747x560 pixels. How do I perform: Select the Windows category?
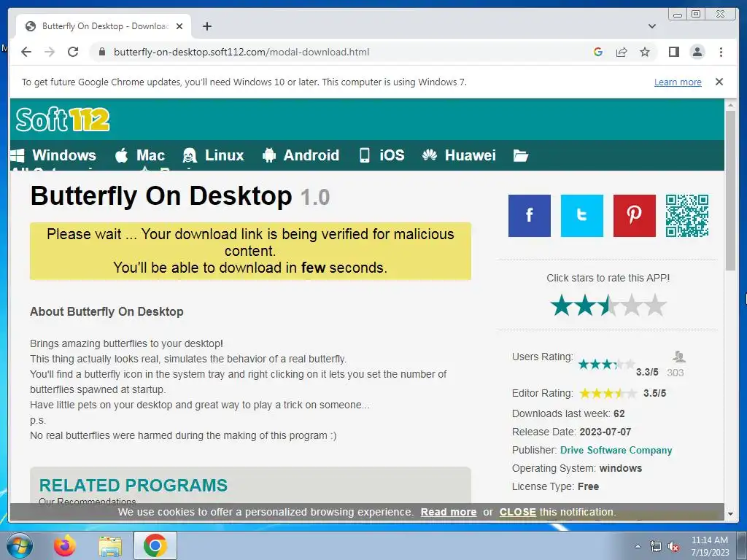click(x=53, y=155)
